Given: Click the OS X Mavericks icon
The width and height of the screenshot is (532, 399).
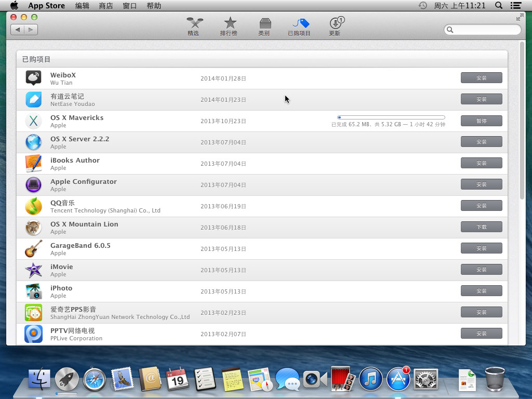Looking at the screenshot, I should (34, 121).
